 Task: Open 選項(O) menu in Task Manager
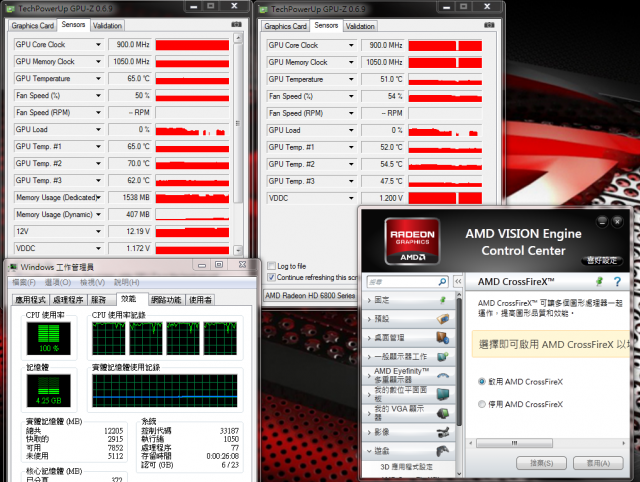point(58,282)
